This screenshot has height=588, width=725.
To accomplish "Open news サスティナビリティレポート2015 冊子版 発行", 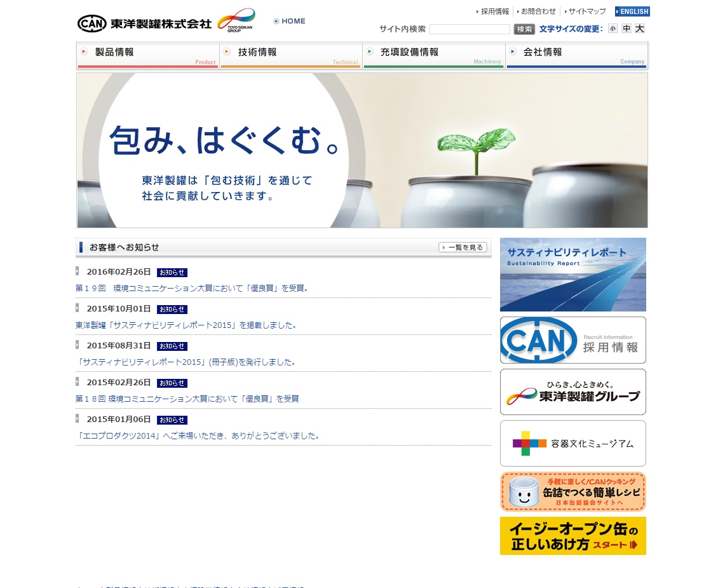I will [186, 362].
